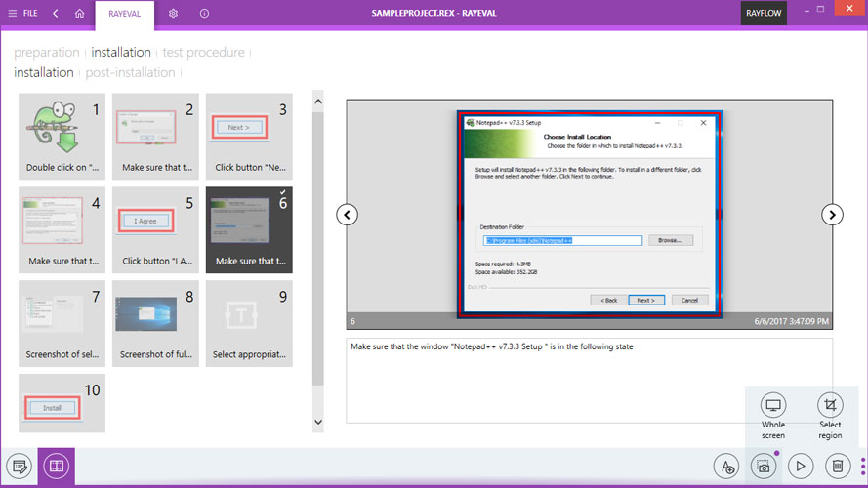Open the hamburger FILE menu

(22, 13)
